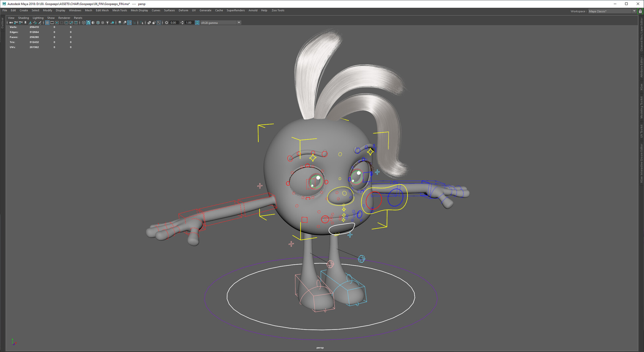Open the panel View menu
Image resolution: width=644 pixels, height=352 pixels.
point(11,18)
